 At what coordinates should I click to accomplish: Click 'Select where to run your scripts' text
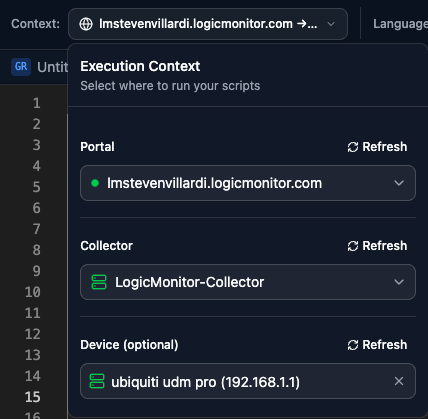click(170, 86)
